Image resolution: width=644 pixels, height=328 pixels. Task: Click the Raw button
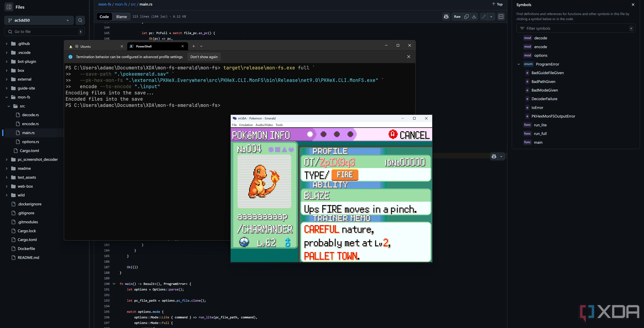point(457,17)
